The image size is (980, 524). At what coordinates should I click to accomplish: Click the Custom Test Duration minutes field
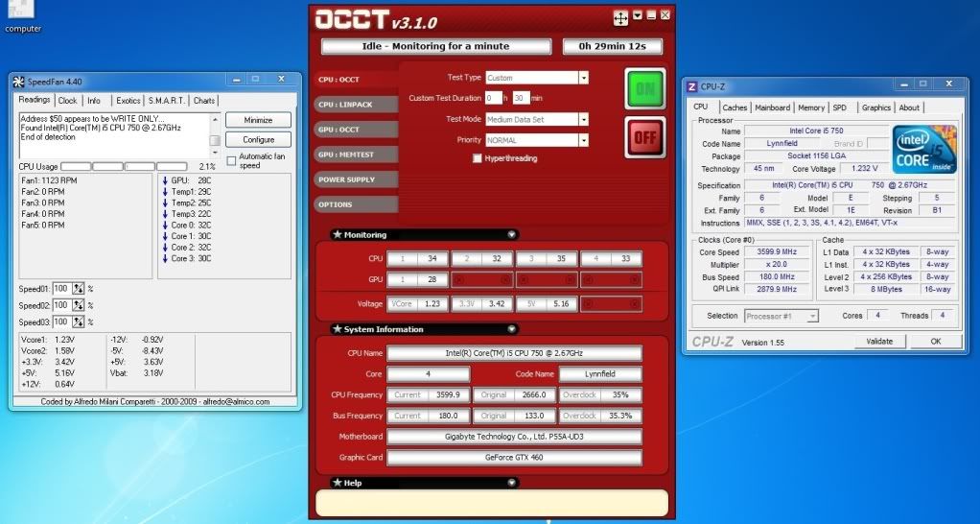521,98
